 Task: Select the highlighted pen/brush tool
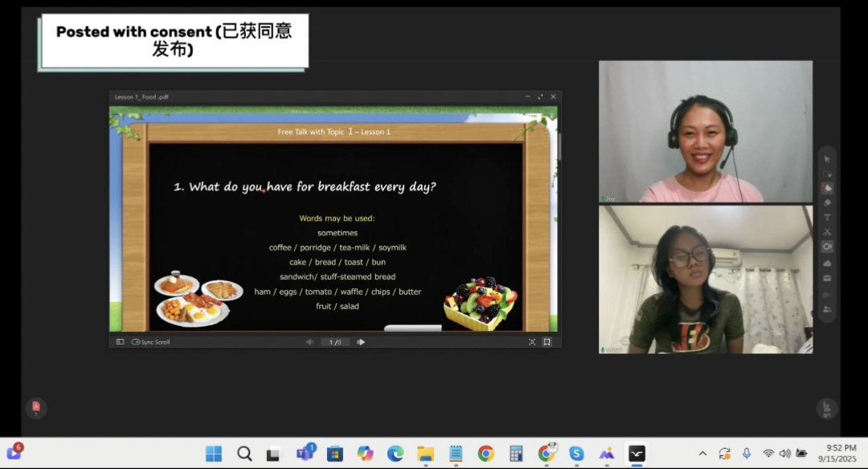click(x=827, y=188)
